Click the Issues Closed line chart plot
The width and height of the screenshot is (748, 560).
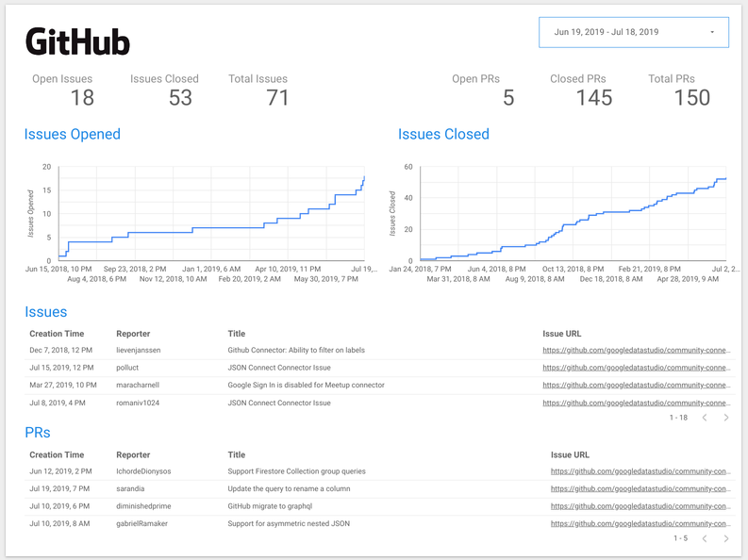573,213
